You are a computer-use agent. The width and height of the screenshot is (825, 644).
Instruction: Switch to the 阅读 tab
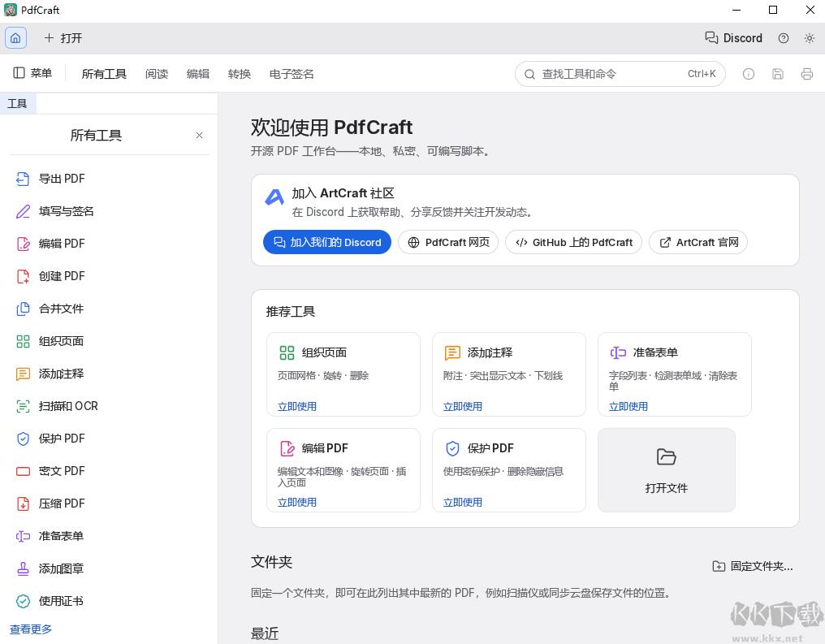click(x=157, y=74)
